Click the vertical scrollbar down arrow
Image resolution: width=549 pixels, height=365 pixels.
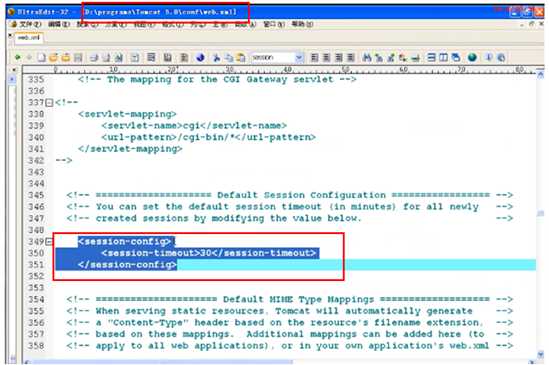541,354
